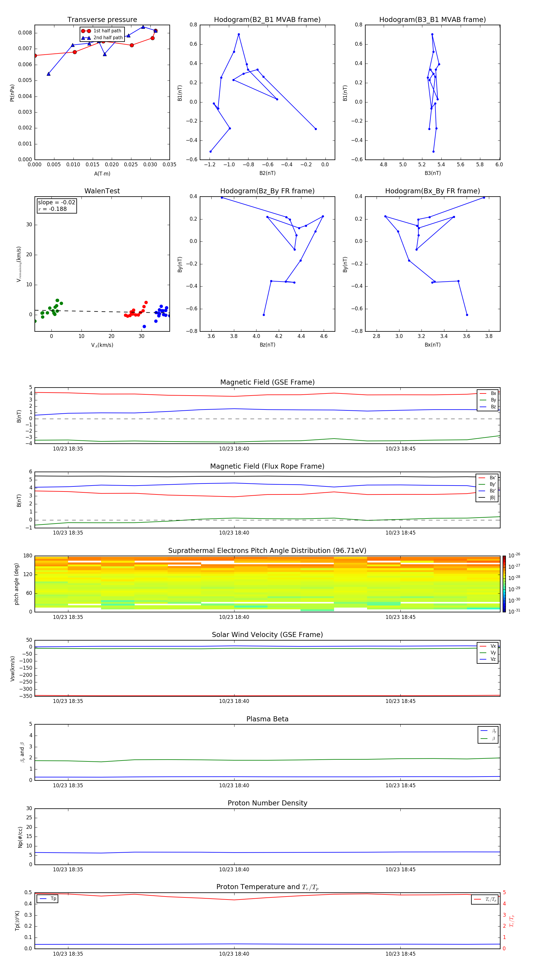Select the Bz' legend entry in Flux Rope plot
Screen dimensions: 535x980
tap(487, 491)
